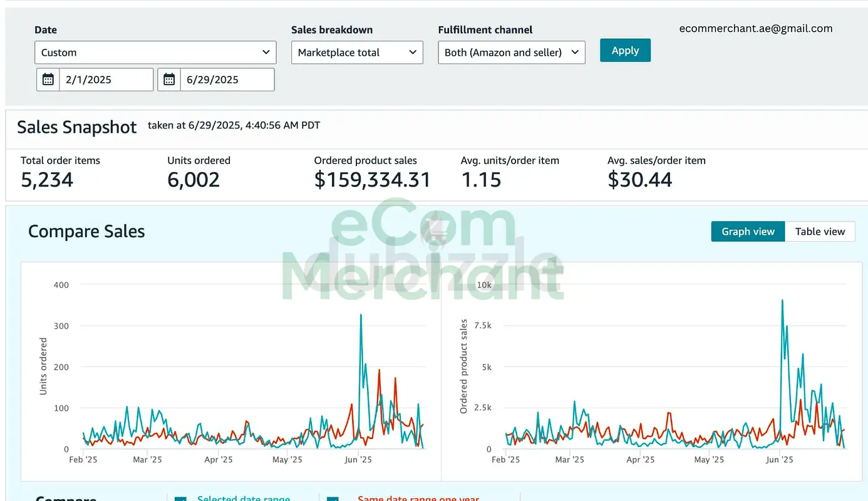Click the Avg. sales/order item value $30.44
This screenshot has height=501, width=868.
(x=639, y=180)
